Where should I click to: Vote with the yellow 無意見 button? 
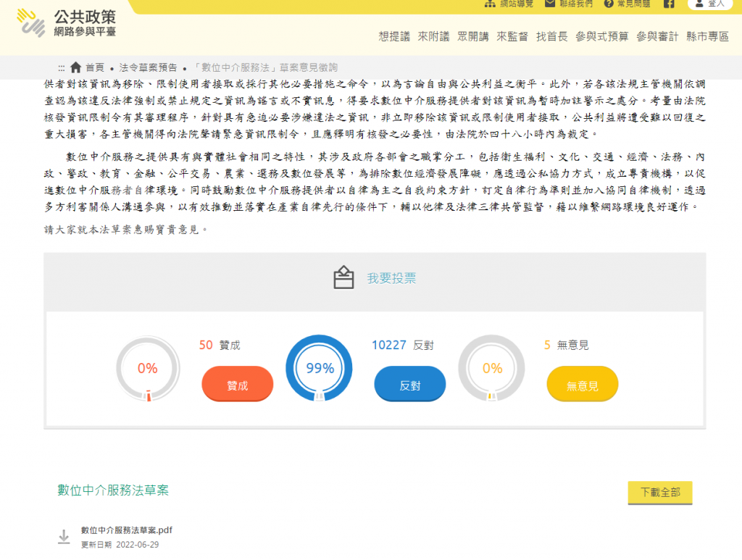click(583, 383)
